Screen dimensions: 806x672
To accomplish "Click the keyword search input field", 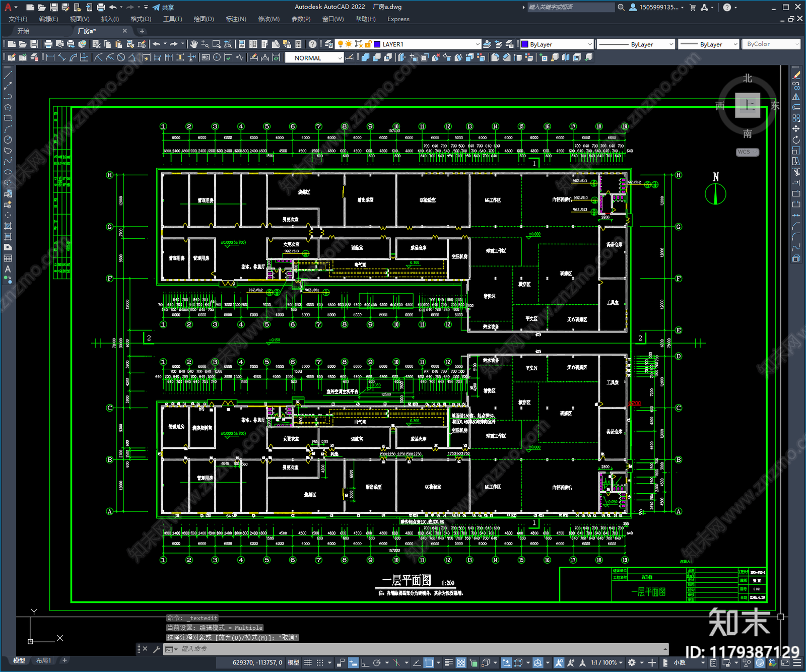I will point(571,7).
